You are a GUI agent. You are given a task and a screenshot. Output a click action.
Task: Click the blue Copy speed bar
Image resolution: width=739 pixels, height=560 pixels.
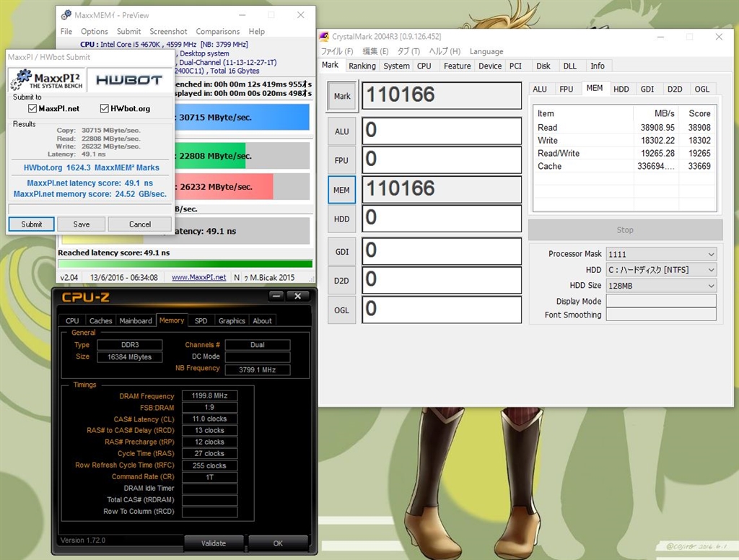tap(242, 117)
